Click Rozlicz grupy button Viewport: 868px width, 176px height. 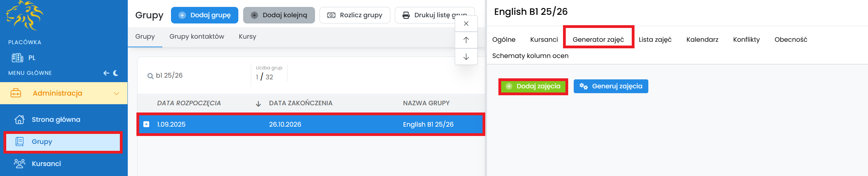coord(355,15)
